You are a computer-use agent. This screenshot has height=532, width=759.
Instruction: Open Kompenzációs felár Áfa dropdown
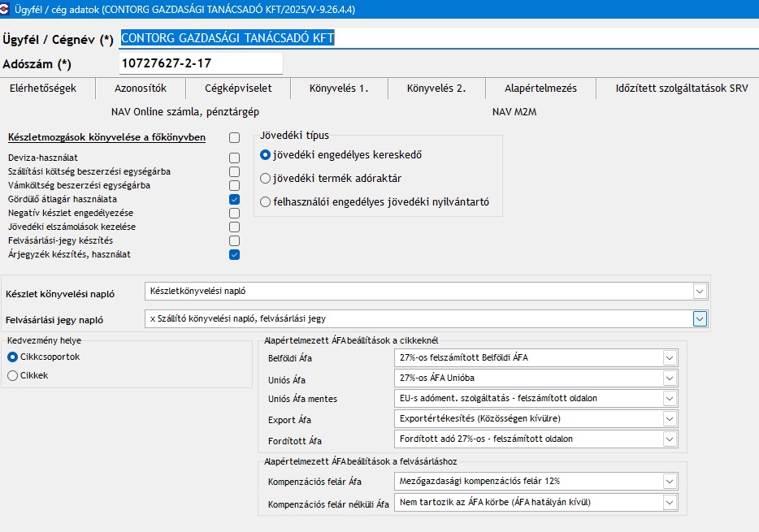(x=670, y=481)
